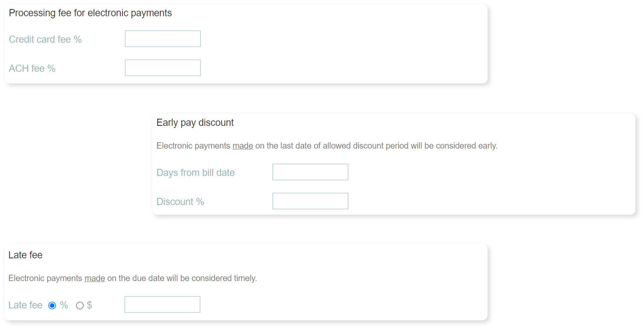Click the Late fee amount input box

click(x=162, y=305)
